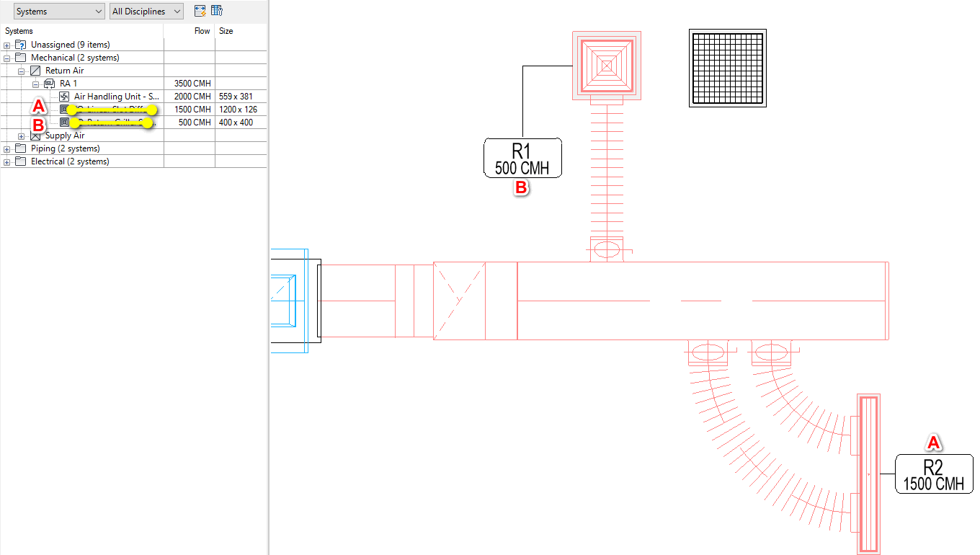Select the RA 1 system label
The image size is (980, 555).
tap(69, 84)
